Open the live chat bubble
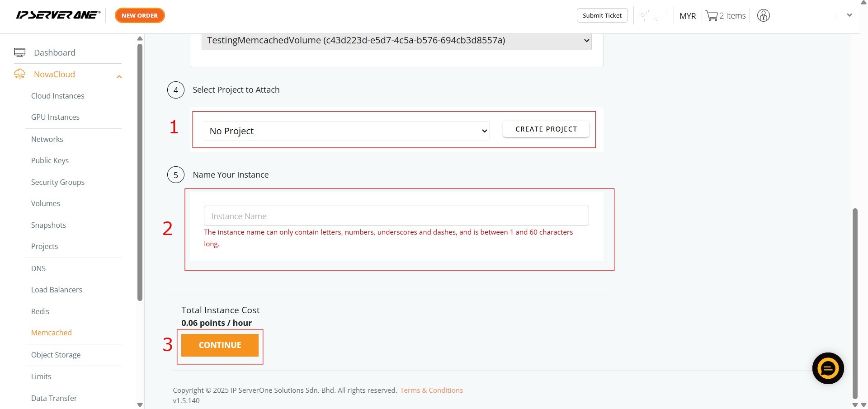 coord(828,368)
